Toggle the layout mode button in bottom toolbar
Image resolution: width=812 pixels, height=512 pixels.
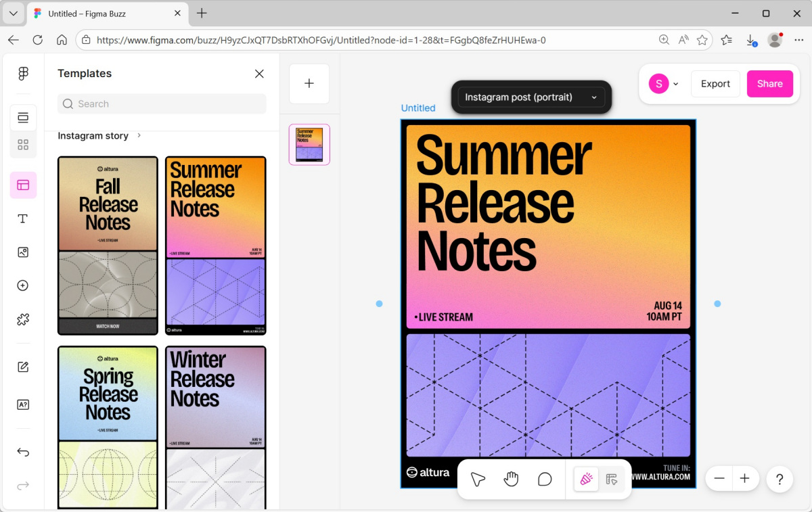tap(612, 480)
